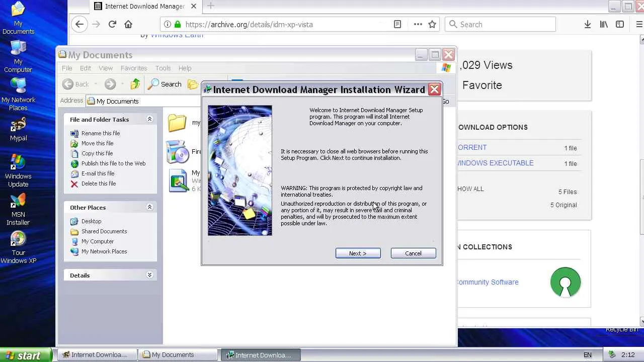Select the MSN Installer desktop icon
Viewport: 644px width, 362px height.
point(18,209)
